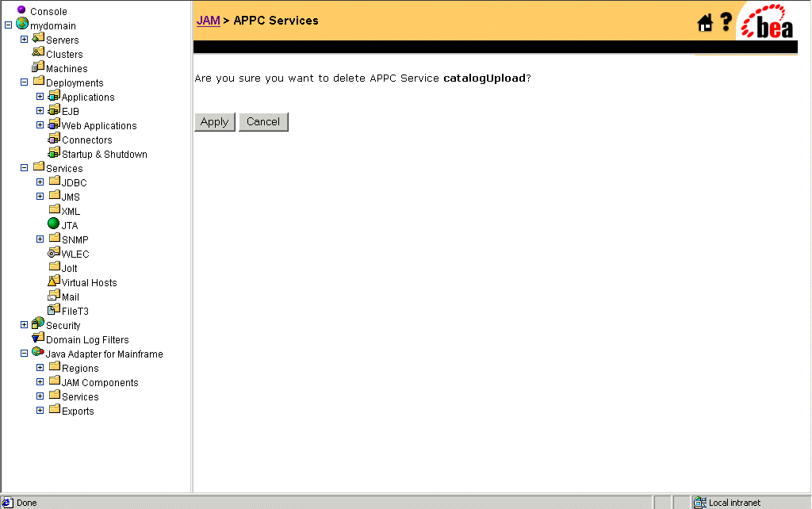Collapse Java Adapter for Mainframe node
The width and height of the screenshot is (812, 509).
coord(24,353)
